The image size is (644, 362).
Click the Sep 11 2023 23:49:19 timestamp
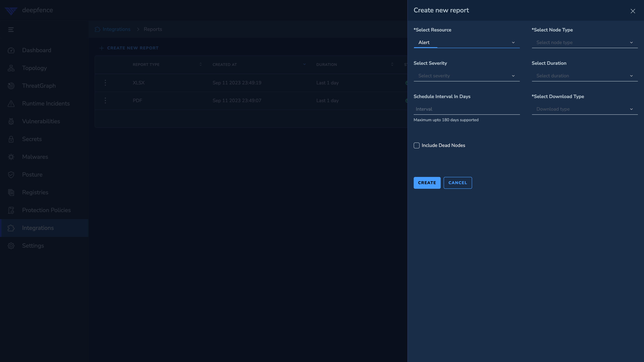click(x=237, y=83)
